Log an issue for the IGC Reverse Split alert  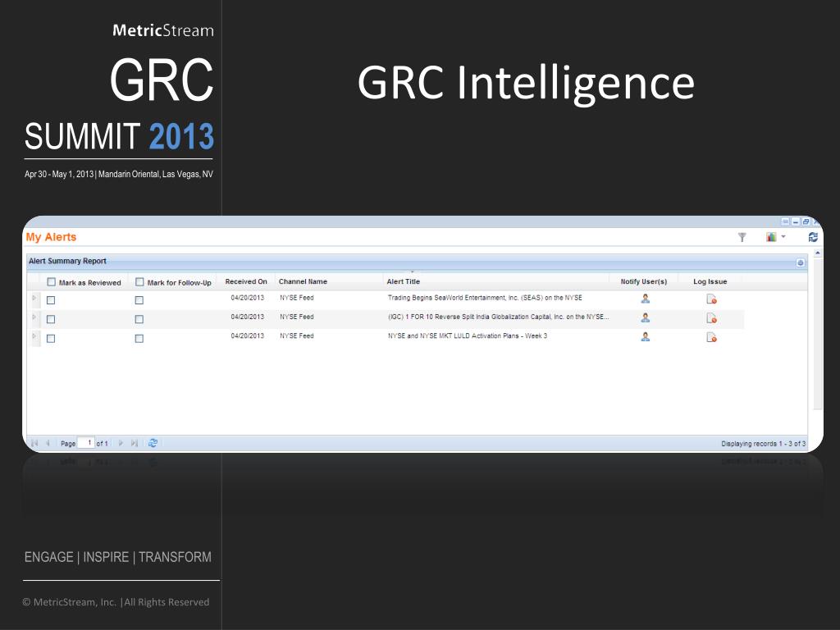pyautogui.click(x=711, y=318)
